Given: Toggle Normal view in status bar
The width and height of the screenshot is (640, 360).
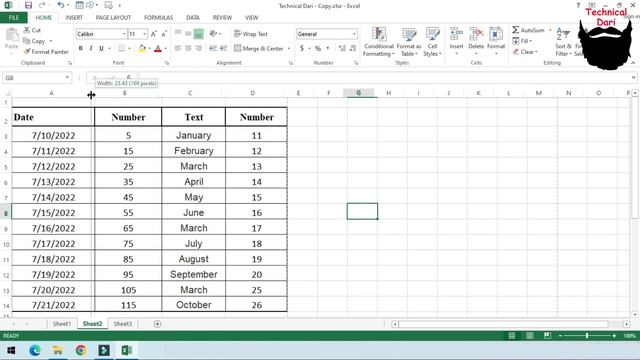Looking at the screenshot, I should [x=511, y=336].
